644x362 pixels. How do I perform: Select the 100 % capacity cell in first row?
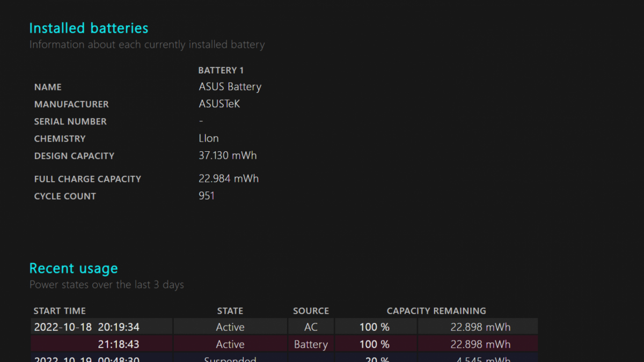coord(375,326)
